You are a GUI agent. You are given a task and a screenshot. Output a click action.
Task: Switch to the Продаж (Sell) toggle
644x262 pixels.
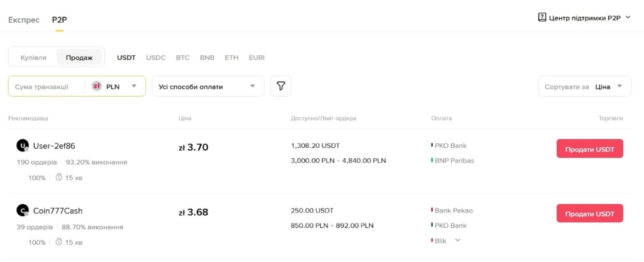(x=79, y=57)
